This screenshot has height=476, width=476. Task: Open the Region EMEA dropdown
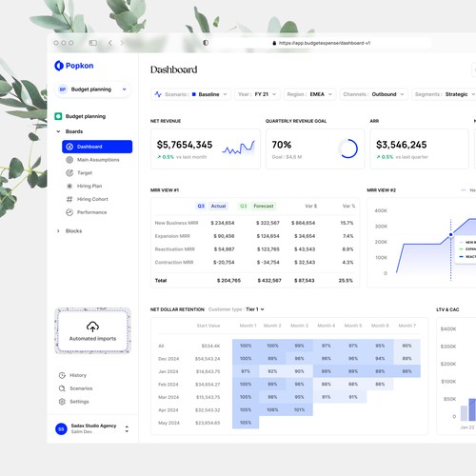coord(309,94)
